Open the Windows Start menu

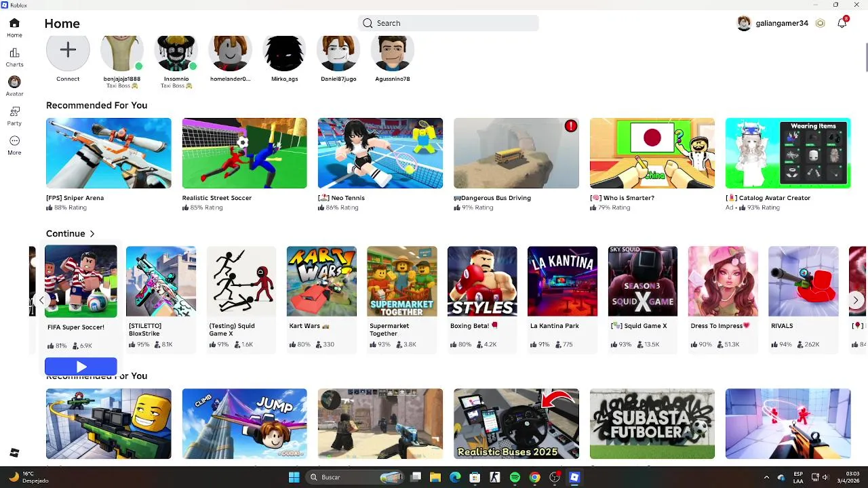(x=294, y=477)
